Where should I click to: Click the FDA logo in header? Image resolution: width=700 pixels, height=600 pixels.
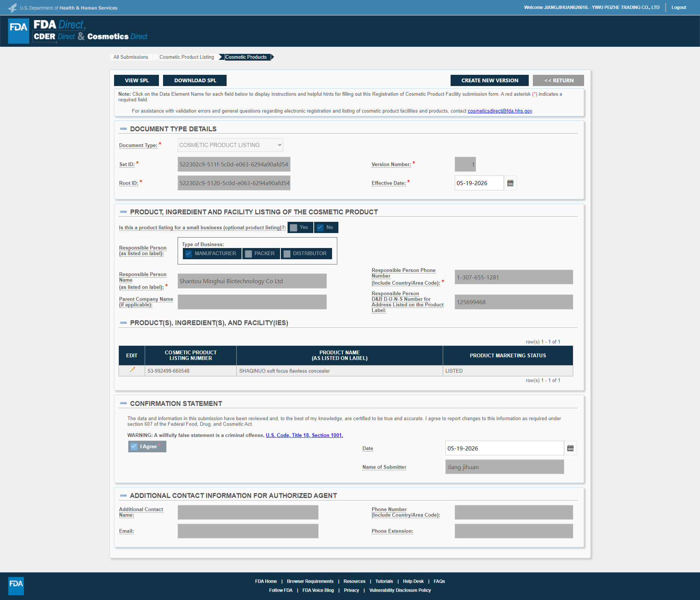point(19,31)
